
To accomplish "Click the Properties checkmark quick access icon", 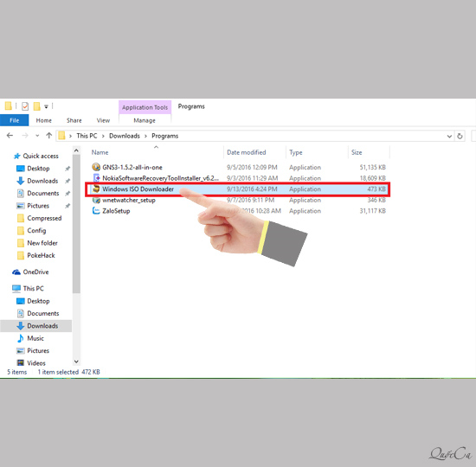I will pos(25,106).
